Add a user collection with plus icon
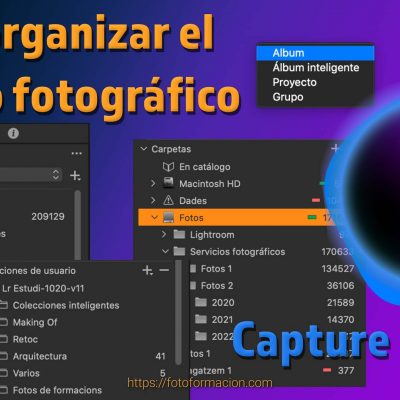The height and width of the screenshot is (400, 400). coord(147,270)
